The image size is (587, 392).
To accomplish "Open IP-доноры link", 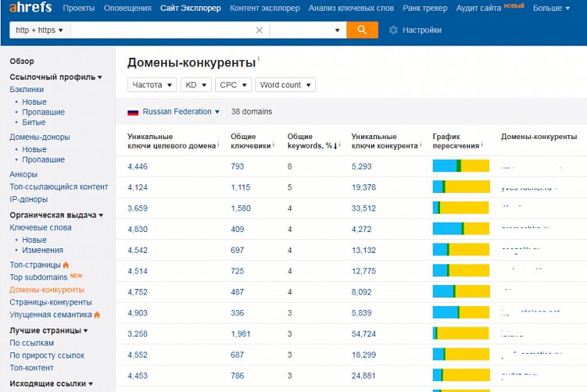I will click(x=29, y=199).
